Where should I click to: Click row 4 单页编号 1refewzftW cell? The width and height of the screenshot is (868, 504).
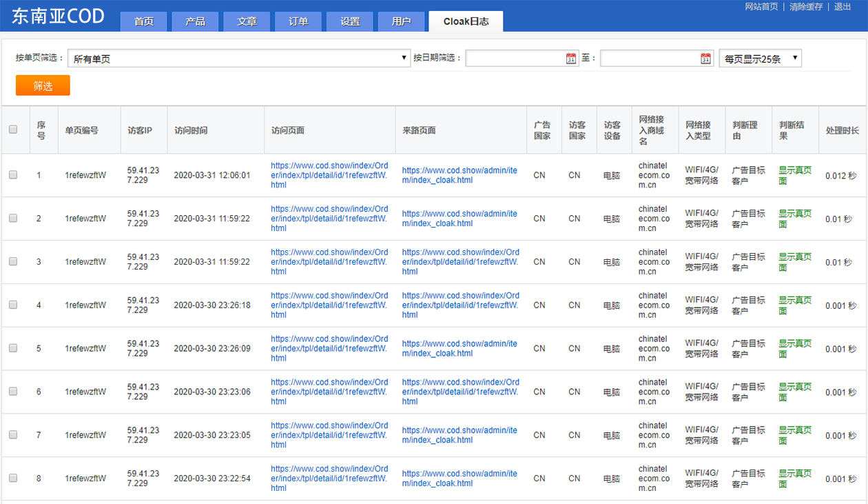click(x=85, y=305)
